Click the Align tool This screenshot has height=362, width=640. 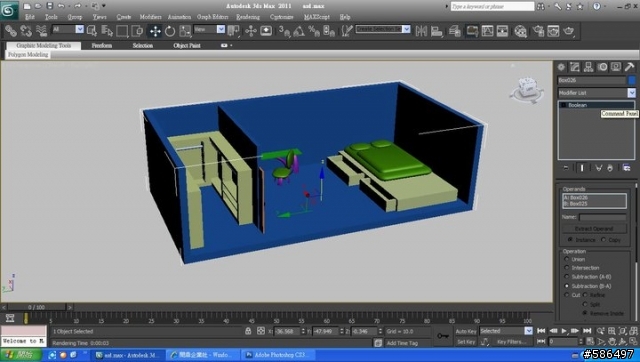coord(437,31)
